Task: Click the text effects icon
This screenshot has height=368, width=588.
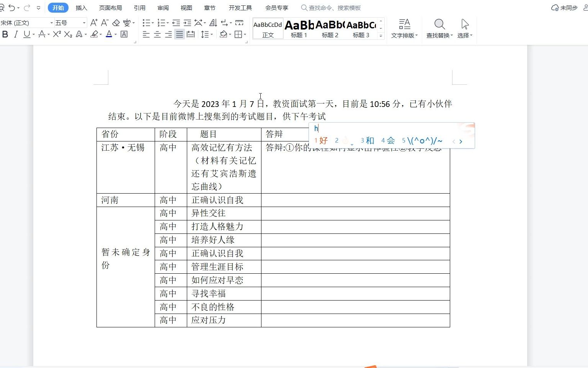Action: pyautogui.click(x=79, y=34)
